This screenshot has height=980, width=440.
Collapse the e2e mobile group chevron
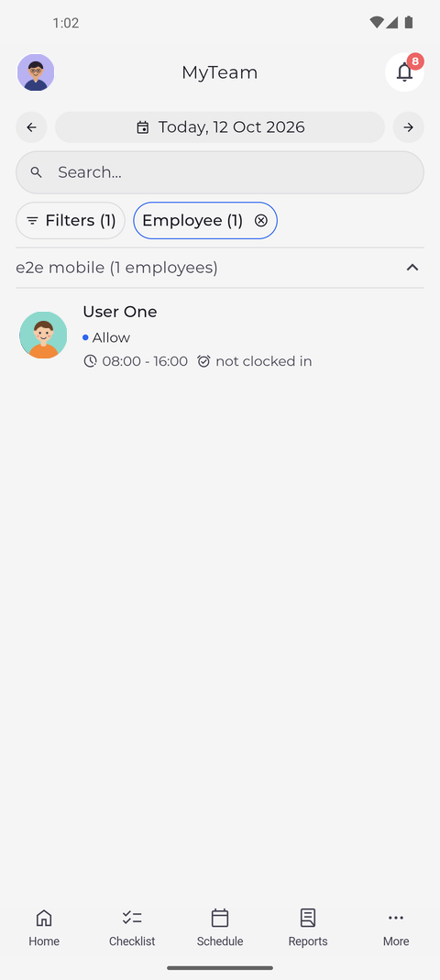tap(412, 268)
